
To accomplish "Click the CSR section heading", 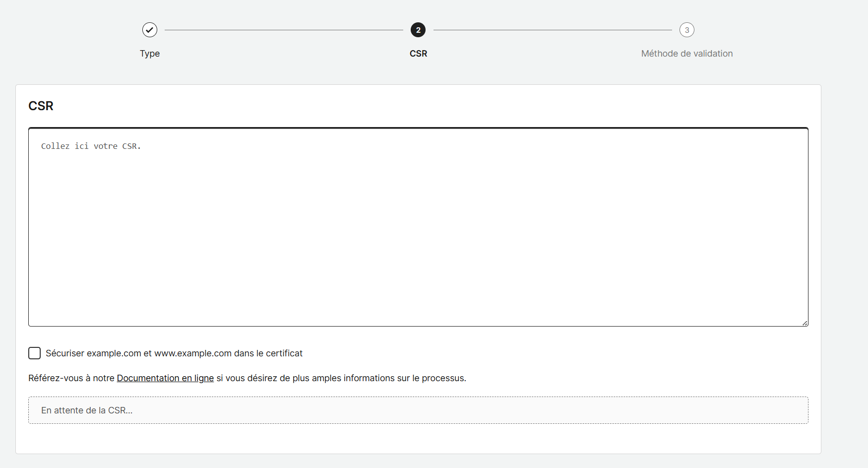I will [x=41, y=106].
